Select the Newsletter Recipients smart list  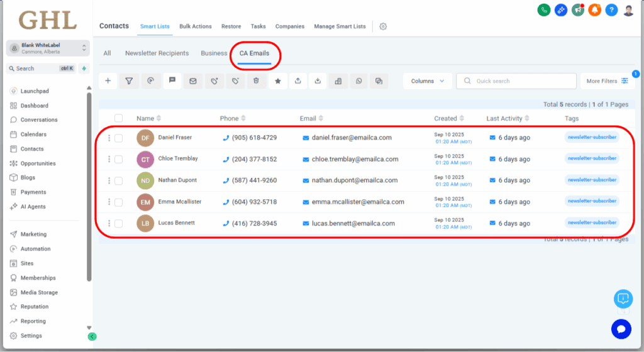[157, 53]
